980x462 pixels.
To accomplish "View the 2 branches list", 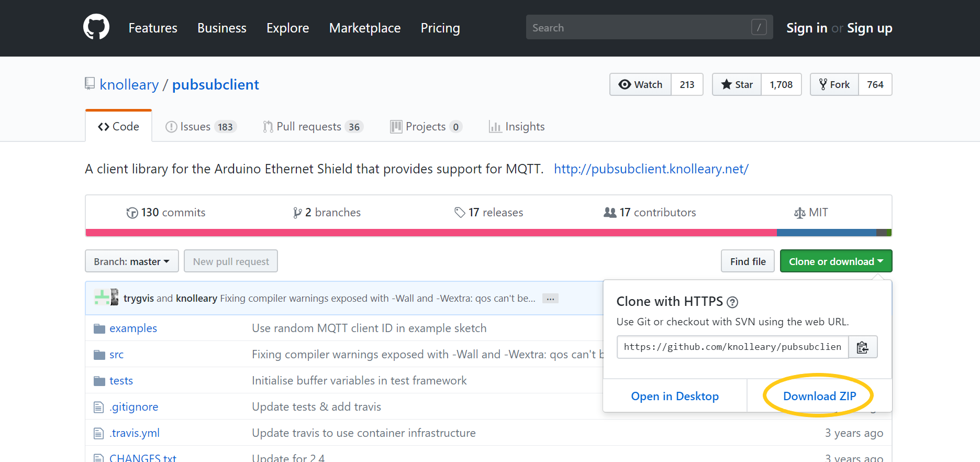I will pos(327,212).
